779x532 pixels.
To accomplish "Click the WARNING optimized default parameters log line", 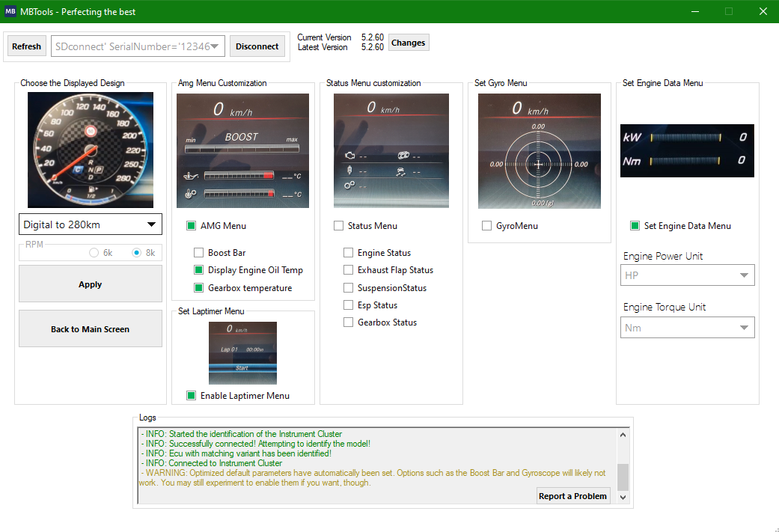I will [x=373, y=478].
